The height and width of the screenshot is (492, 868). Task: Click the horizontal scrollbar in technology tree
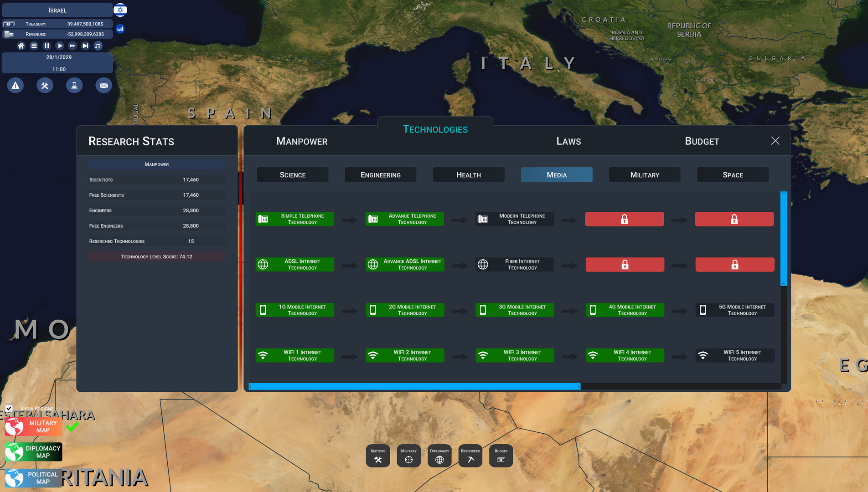click(x=414, y=386)
